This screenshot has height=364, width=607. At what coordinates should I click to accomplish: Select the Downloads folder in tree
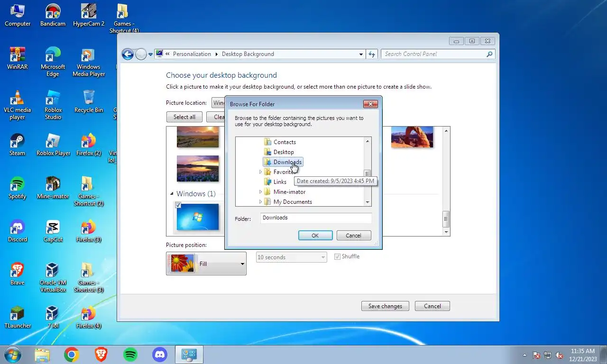coord(283,162)
